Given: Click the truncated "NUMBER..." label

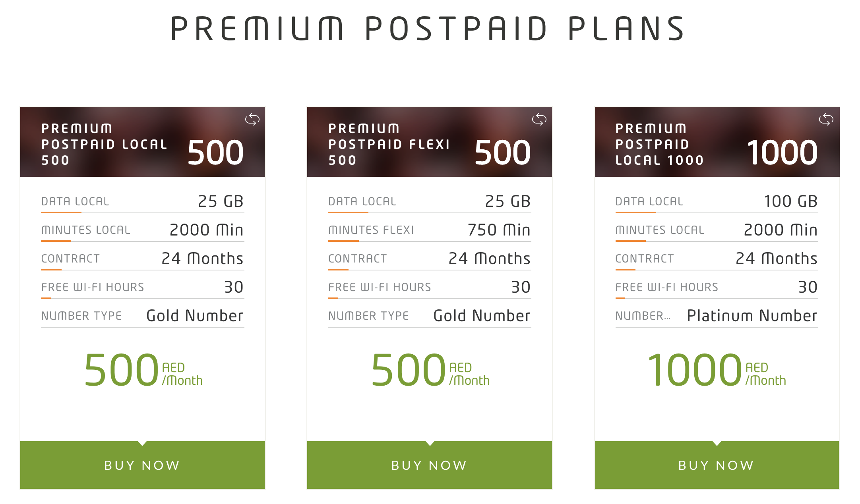Looking at the screenshot, I should coord(643,316).
